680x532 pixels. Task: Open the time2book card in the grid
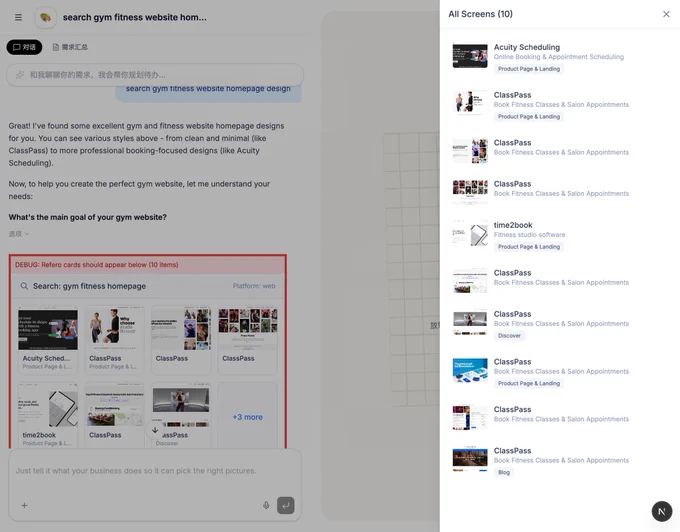point(48,415)
